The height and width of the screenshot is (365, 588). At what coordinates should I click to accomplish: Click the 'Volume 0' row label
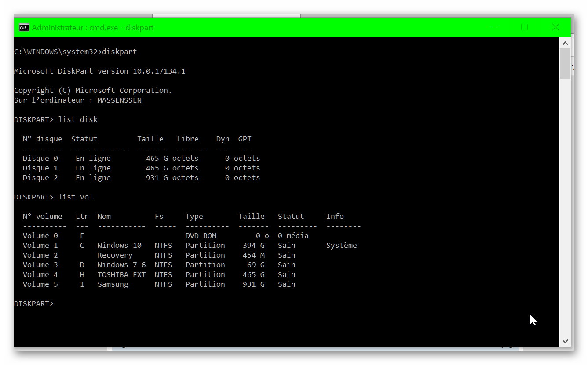coord(40,236)
